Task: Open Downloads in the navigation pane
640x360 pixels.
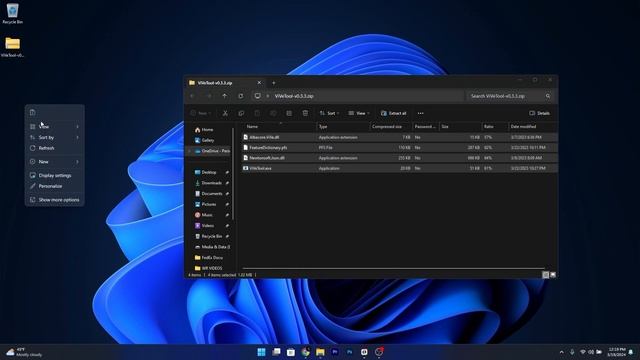Action: coord(210,183)
